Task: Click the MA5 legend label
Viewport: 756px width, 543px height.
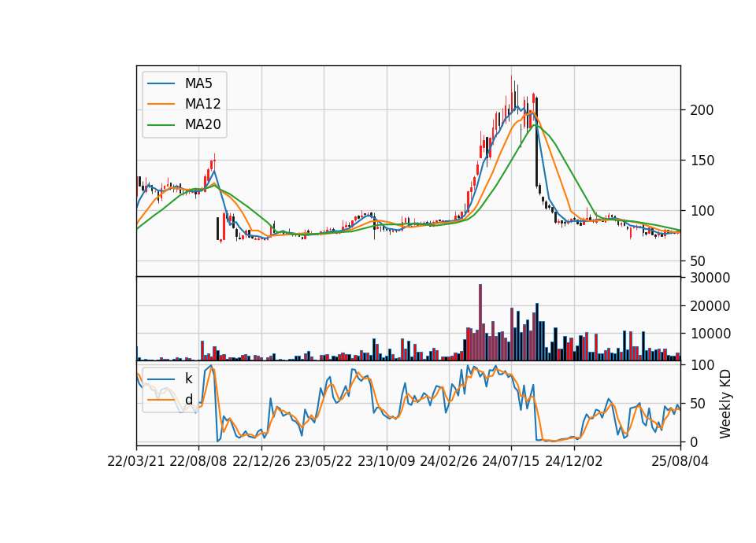Action: coord(198,83)
